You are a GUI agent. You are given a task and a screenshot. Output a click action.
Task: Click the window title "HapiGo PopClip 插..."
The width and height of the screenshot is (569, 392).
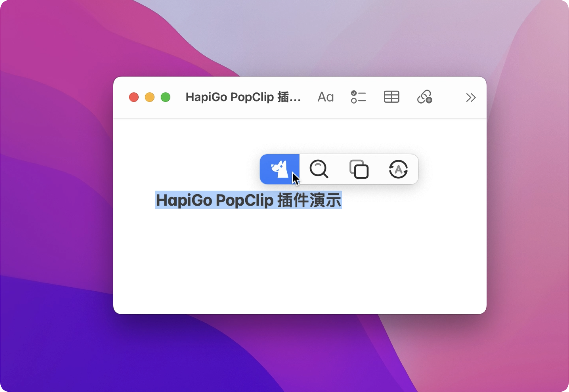[243, 97]
